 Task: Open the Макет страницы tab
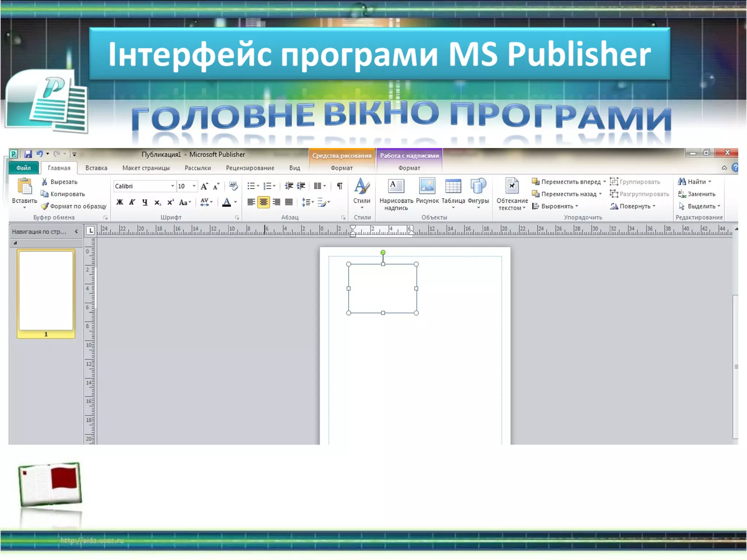[x=146, y=168]
